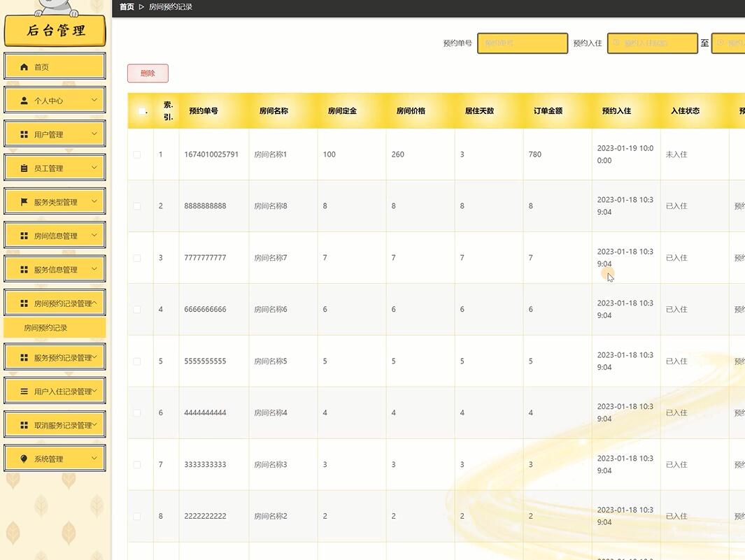Viewport: 745px width, 560px height.
Task: Check the row with order 3333333333
Action: tap(137, 464)
